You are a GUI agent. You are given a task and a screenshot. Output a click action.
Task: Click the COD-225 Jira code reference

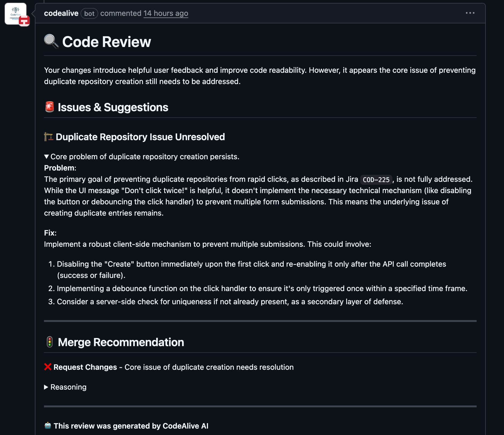click(x=376, y=180)
